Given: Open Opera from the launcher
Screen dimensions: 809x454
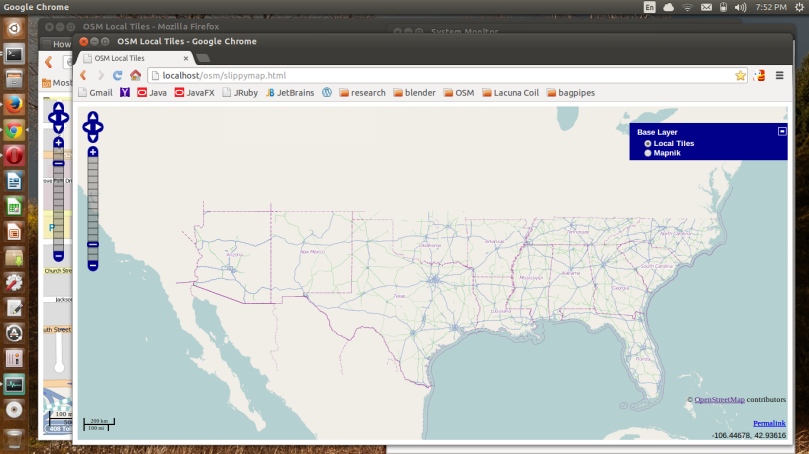Looking at the screenshot, I should tap(14, 155).
